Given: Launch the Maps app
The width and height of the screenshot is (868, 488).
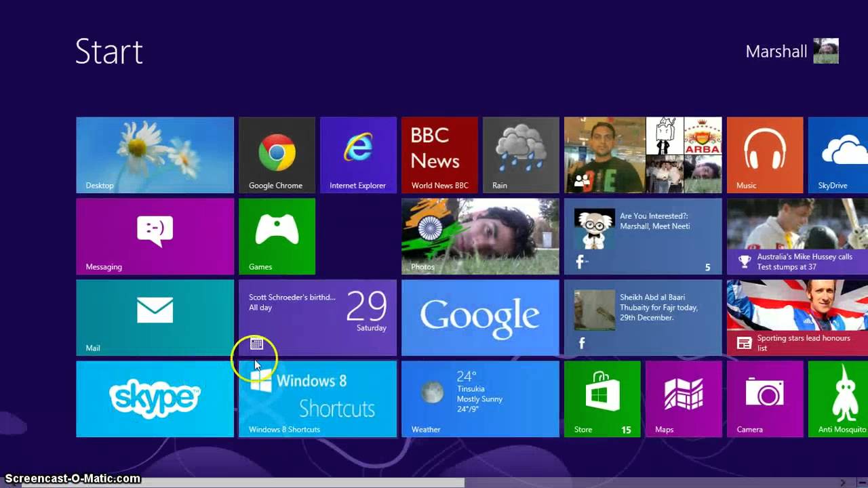Looking at the screenshot, I should point(684,399).
